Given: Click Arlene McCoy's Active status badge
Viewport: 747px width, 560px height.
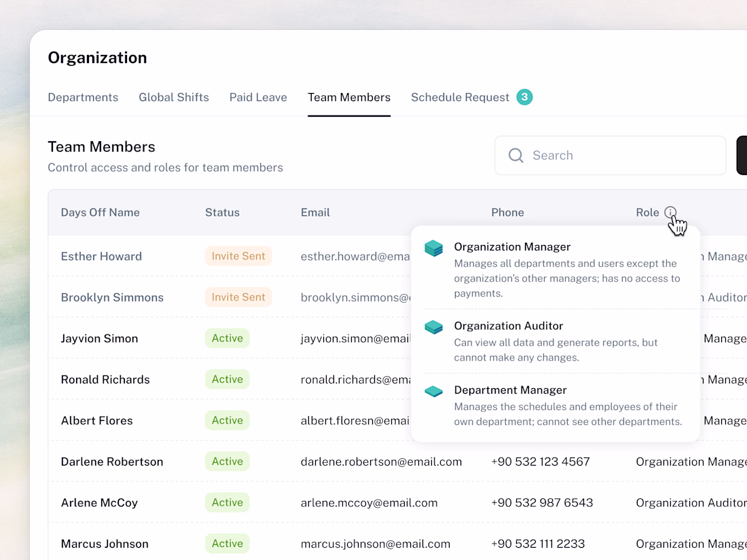Looking at the screenshot, I should click(x=227, y=502).
